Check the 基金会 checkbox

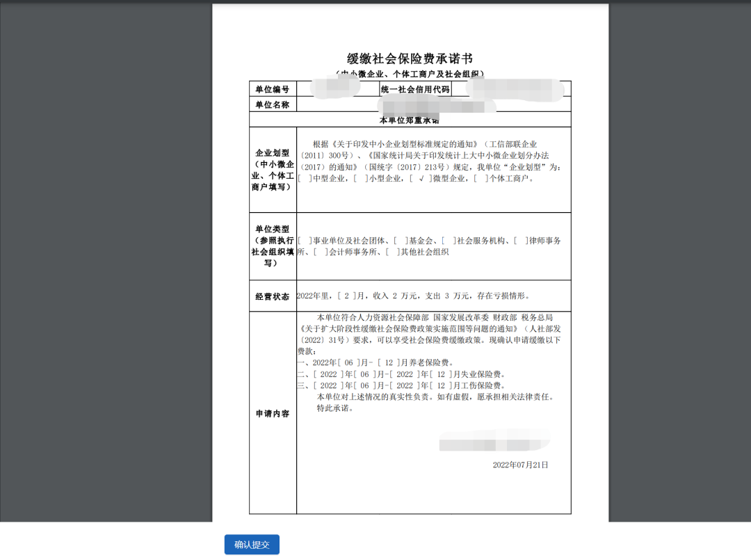tap(399, 241)
